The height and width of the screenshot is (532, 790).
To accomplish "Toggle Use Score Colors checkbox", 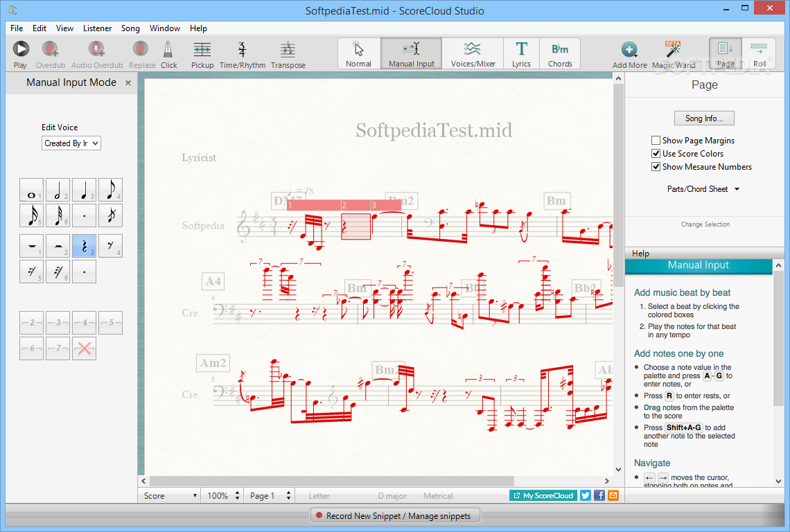I will 656,154.
